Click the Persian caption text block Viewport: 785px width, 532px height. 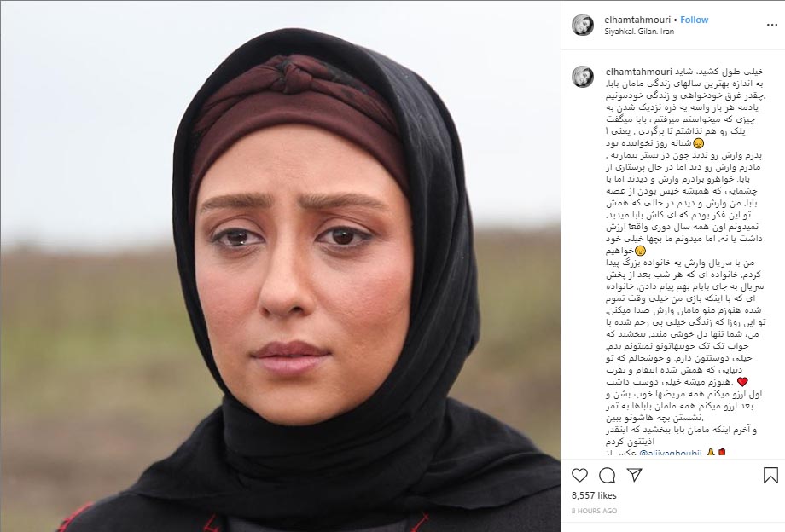[684, 262]
